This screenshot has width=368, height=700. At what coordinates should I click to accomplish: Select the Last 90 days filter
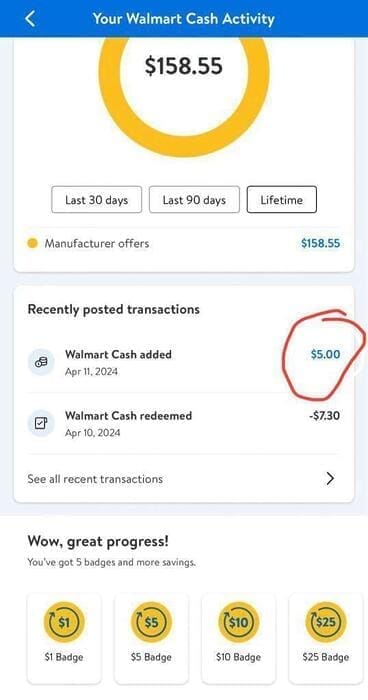[194, 200]
